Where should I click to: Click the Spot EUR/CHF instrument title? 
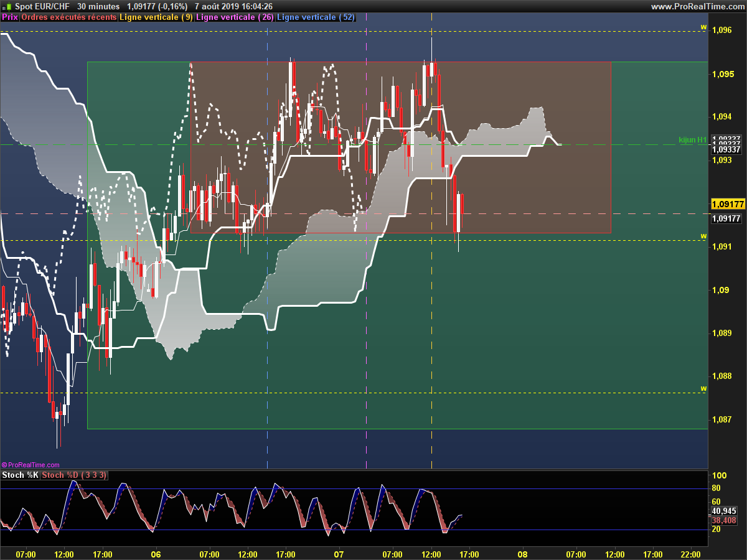click(42, 6)
